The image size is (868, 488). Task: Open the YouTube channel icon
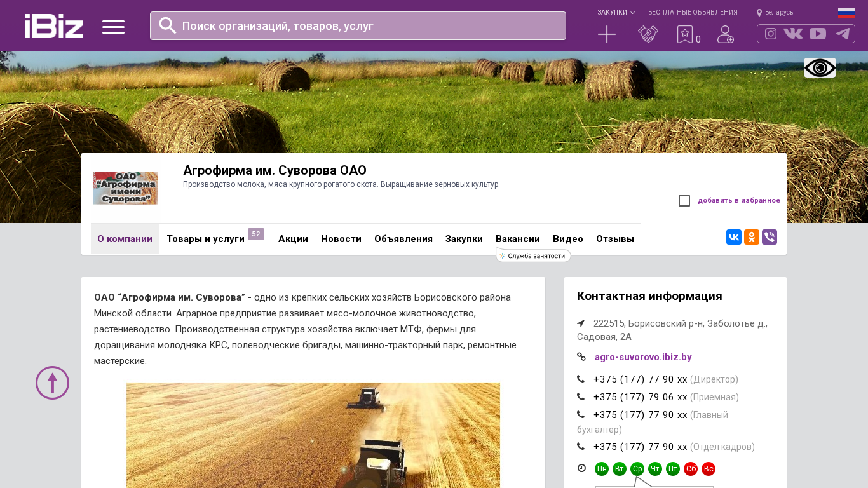coord(818,34)
